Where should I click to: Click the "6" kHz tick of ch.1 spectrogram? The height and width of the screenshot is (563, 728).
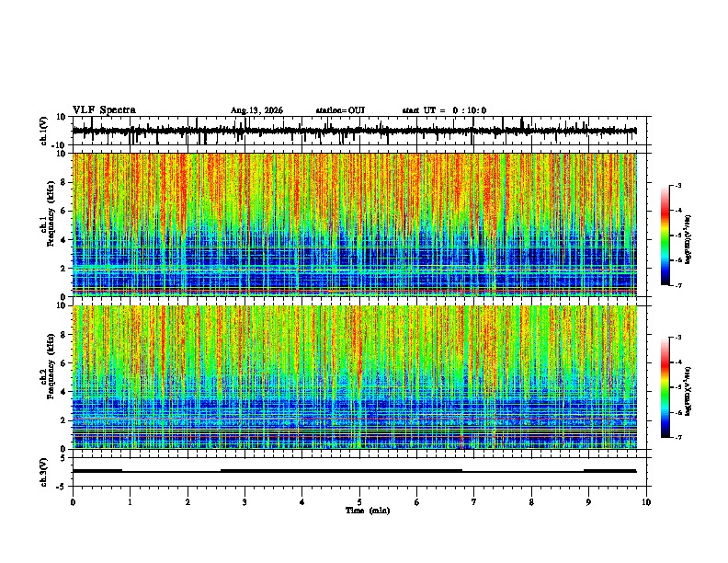(63, 212)
